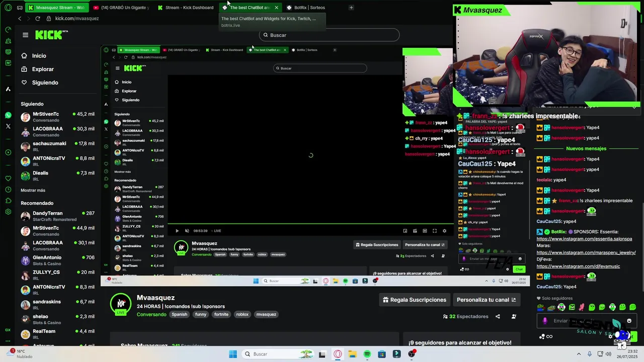Open the emoji picker in chat input
The image size is (644, 362).
[x=629, y=321]
